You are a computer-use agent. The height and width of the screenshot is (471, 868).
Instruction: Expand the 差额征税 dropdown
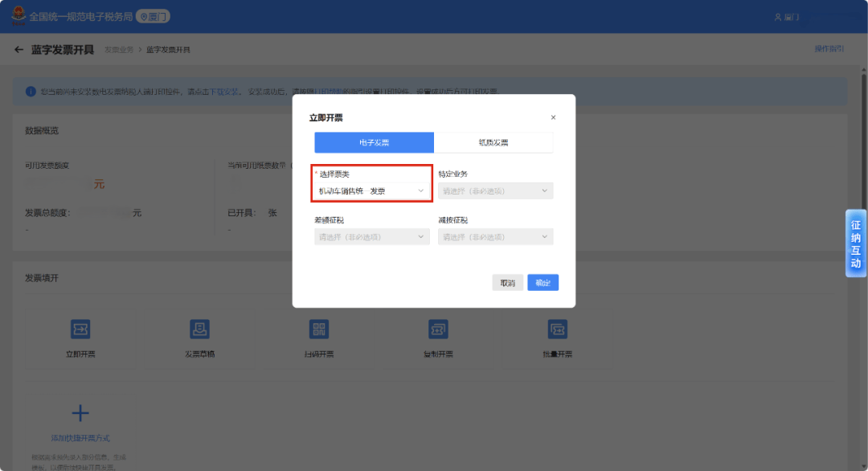point(371,237)
